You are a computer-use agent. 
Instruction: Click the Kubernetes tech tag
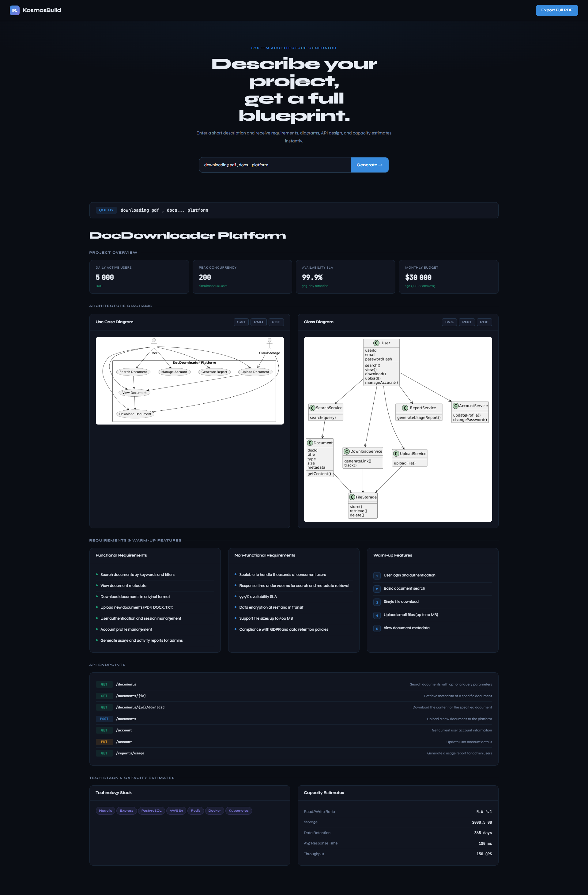(x=239, y=810)
